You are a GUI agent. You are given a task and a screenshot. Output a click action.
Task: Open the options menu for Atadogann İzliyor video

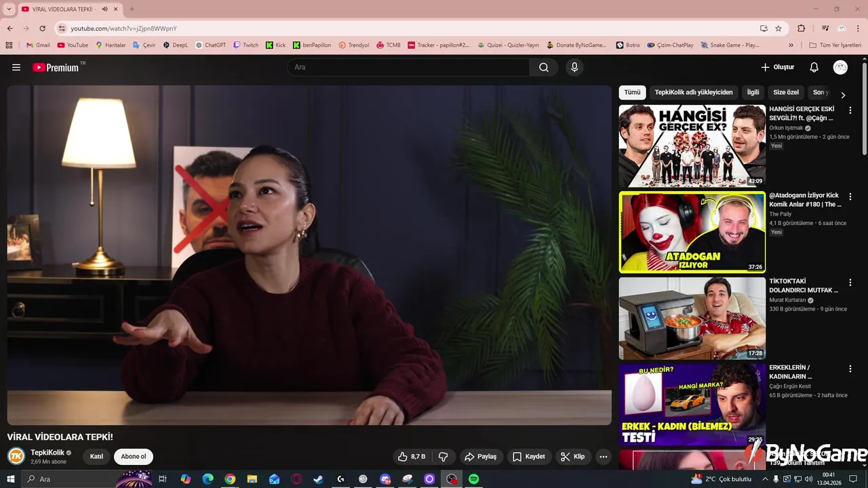(x=850, y=197)
